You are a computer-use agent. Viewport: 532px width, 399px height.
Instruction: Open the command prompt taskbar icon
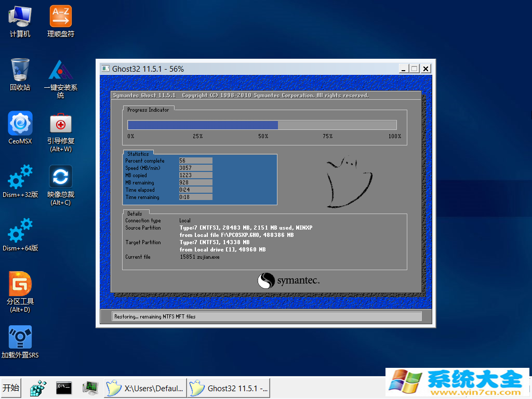point(64,388)
